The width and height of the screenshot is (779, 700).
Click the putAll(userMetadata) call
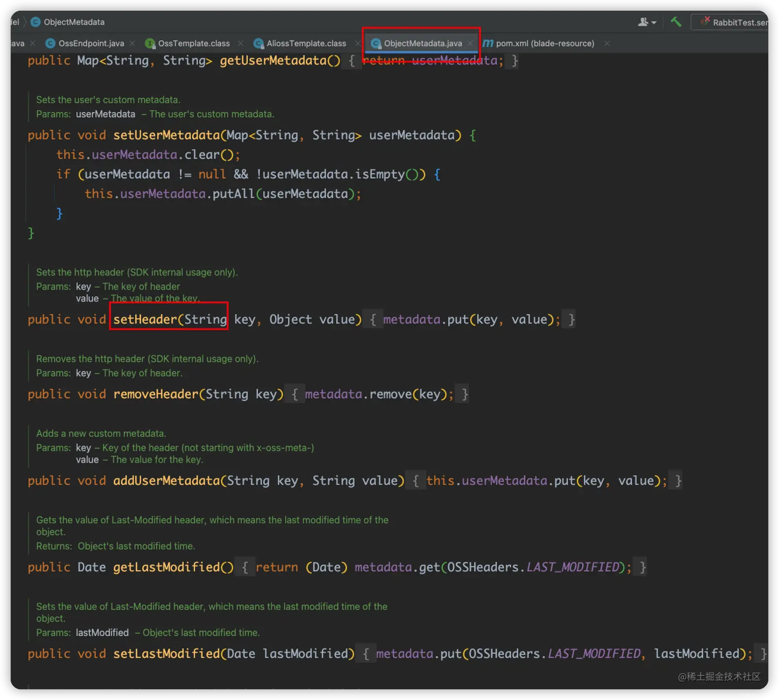tap(283, 194)
